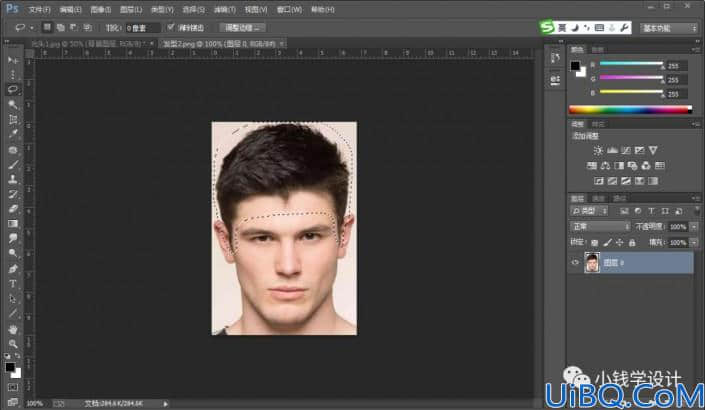Toggle Quick Mask mode
Image resolution: width=705 pixels, height=410 pixels.
[x=13, y=387]
